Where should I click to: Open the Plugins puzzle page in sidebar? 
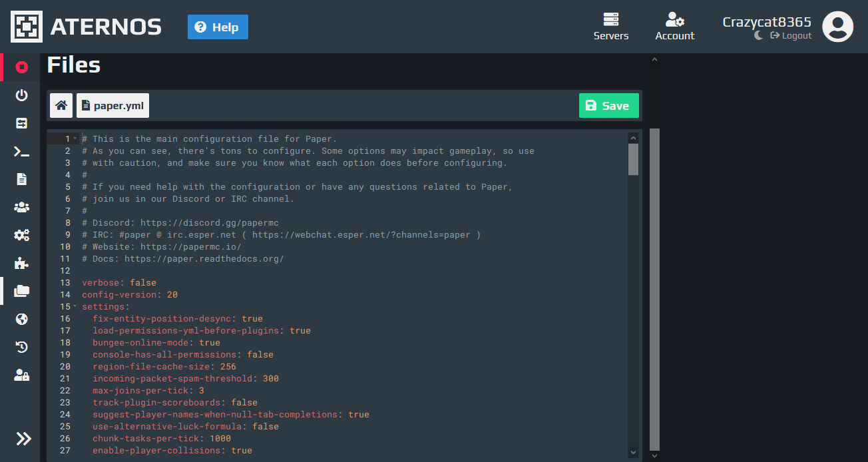21,263
